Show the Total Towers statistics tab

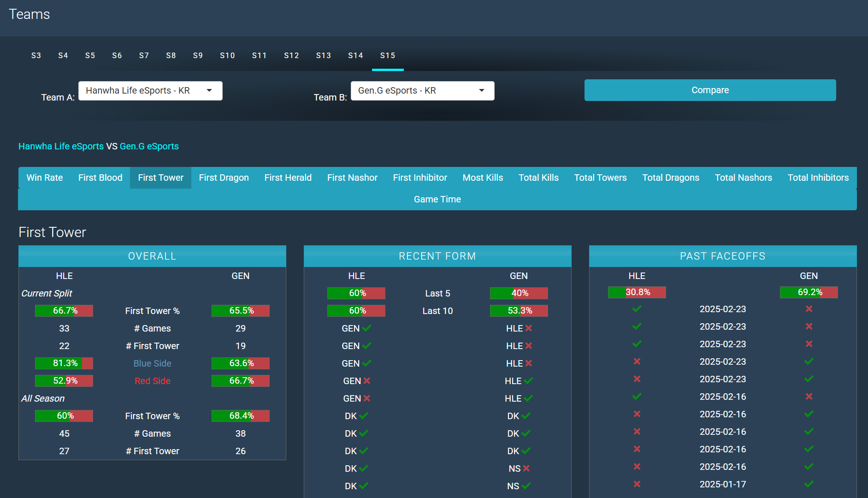[x=601, y=178]
